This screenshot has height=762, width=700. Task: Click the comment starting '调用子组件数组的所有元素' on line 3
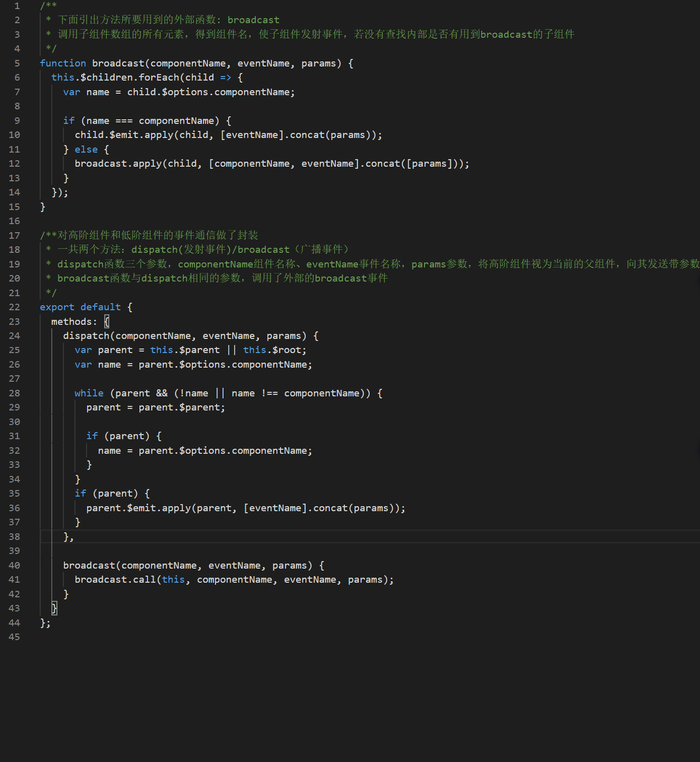(x=120, y=34)
